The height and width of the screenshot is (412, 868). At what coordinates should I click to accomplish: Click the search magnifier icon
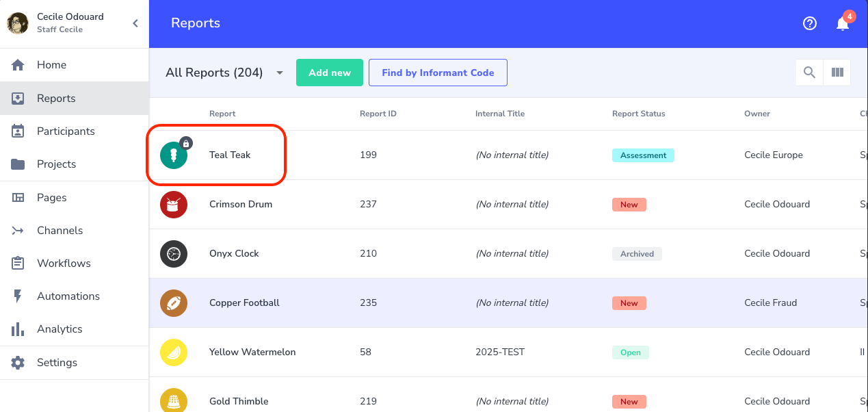coord(809,73)
